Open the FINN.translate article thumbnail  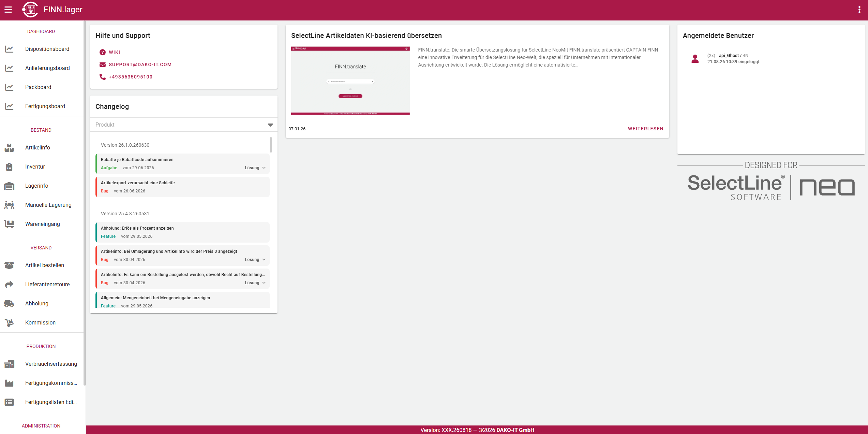[x=350, y=81]
